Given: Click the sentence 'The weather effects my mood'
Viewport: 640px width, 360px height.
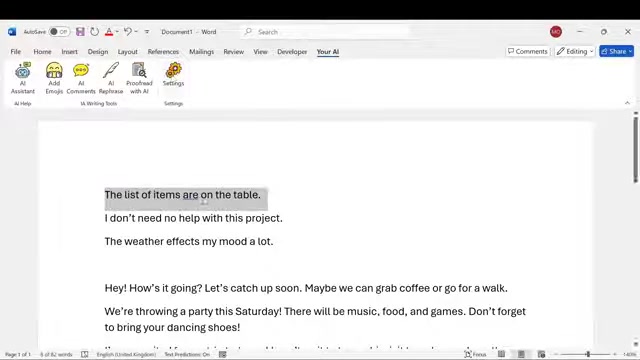Looking at the screenshot, I should (x=189, y=241).
